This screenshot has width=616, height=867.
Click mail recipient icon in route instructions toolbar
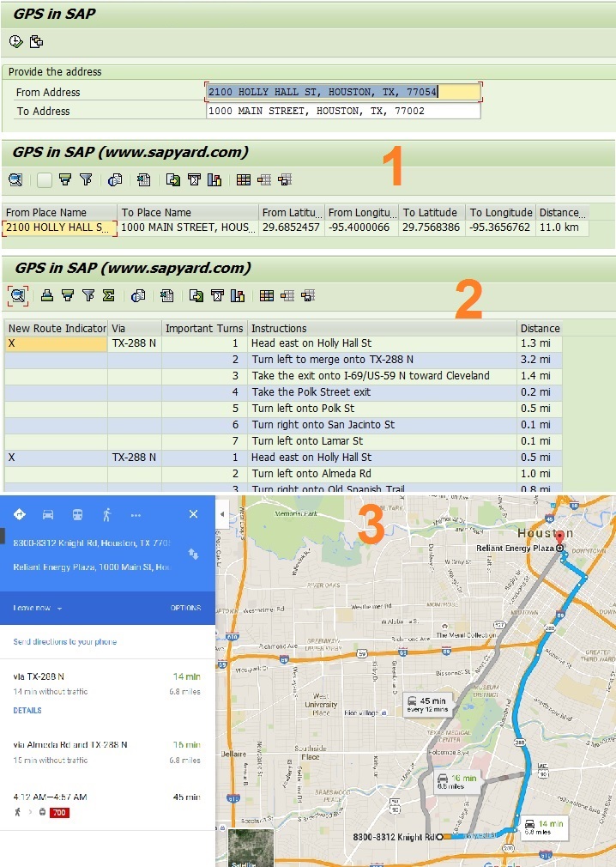(x=217, y=296)
